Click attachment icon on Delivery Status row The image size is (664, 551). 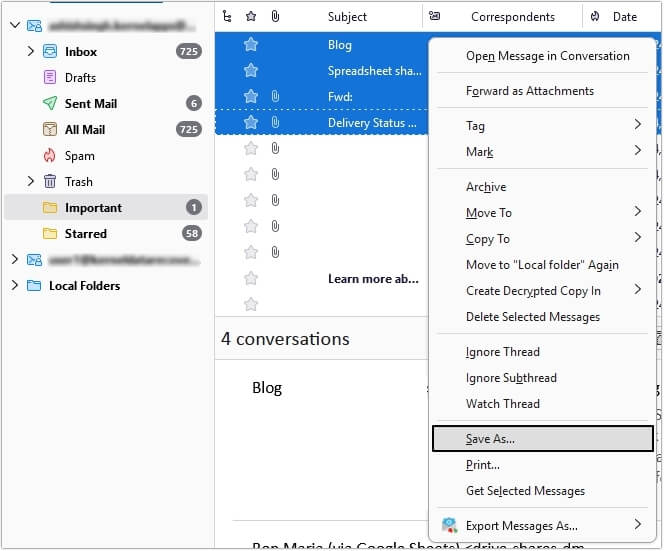click(275, 122)
